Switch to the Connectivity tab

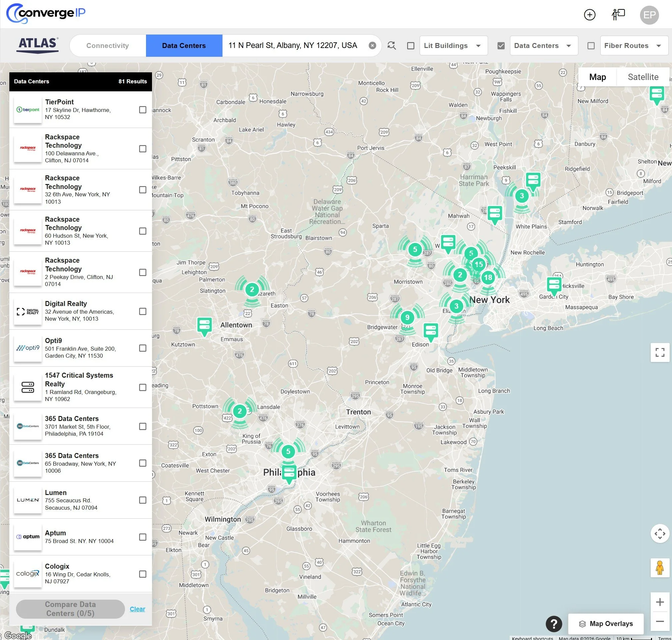pos(107,46)
